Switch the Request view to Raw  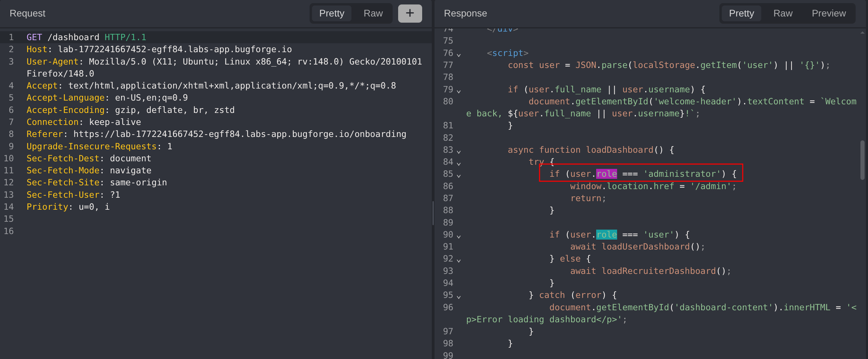(373, 13)
